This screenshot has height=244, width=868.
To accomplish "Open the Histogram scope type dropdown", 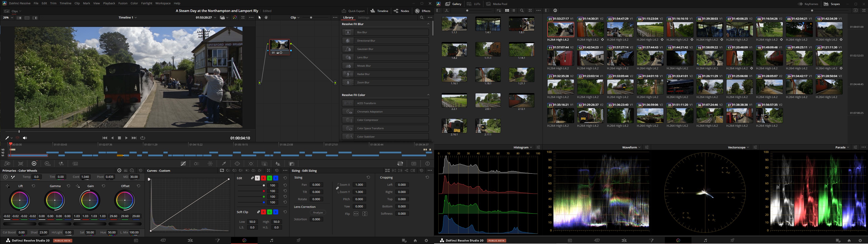I will point(523,147).
